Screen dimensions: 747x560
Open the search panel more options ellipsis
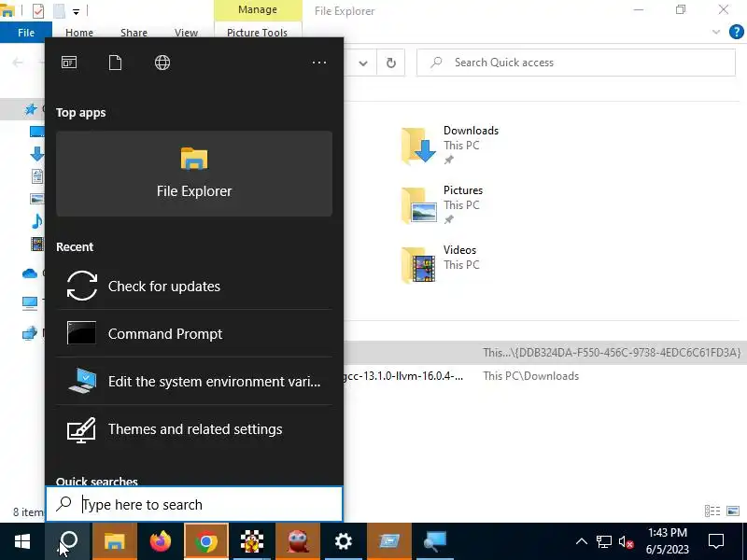click(x=319, y=63)
